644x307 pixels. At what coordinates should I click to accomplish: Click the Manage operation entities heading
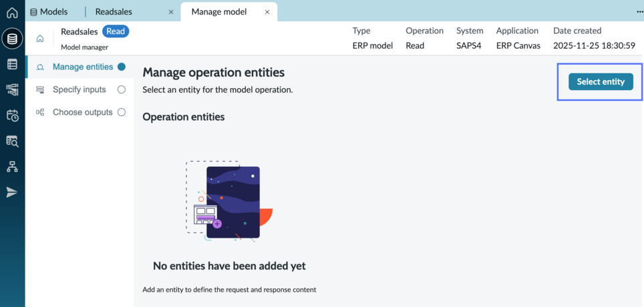click(214, 73)
